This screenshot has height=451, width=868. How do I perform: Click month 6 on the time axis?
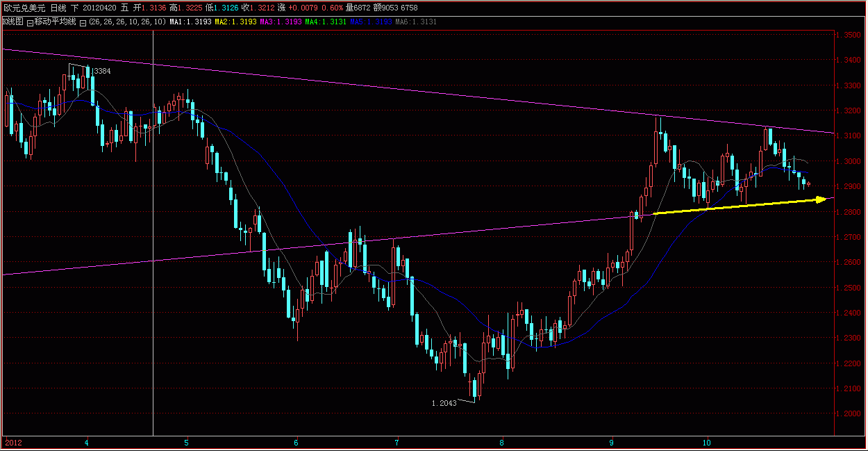click(297, 442)
